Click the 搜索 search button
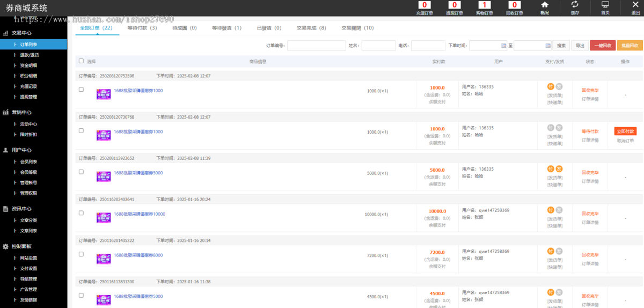Screen dimensions: 644x308 coord(561,46)
